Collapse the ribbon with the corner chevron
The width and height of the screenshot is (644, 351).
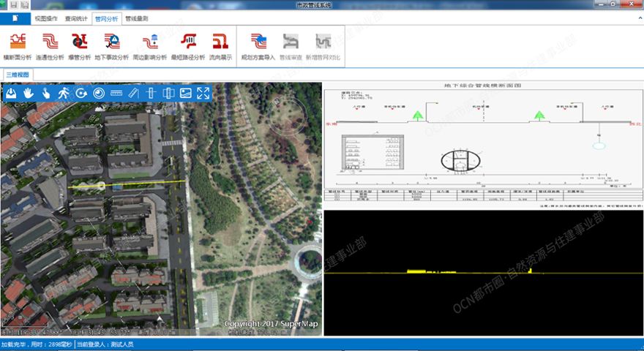[640, 18]
